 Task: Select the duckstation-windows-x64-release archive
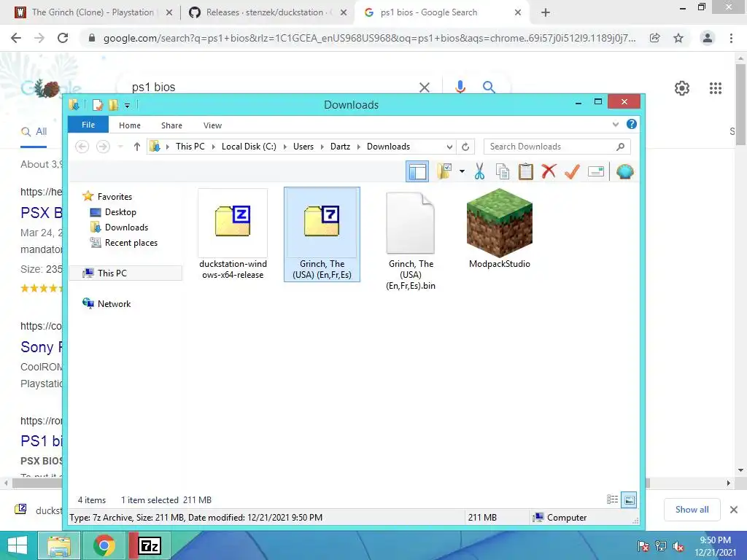(233, 234)
